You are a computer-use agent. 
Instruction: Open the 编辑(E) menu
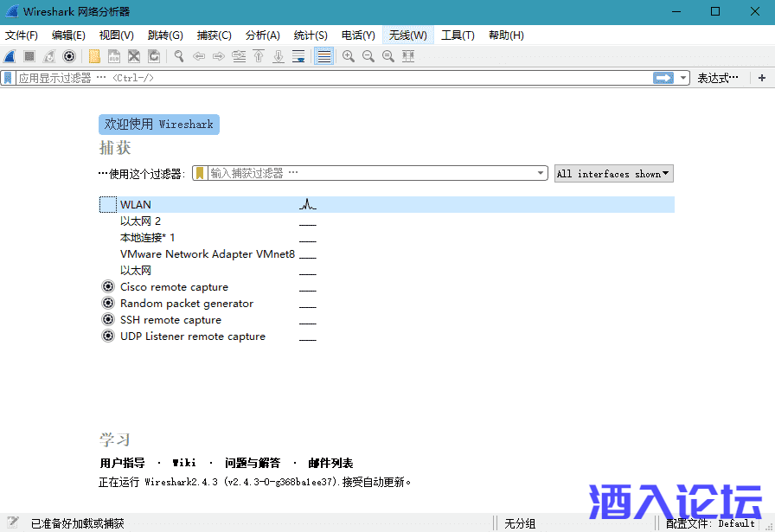click(x=68, y=35)
